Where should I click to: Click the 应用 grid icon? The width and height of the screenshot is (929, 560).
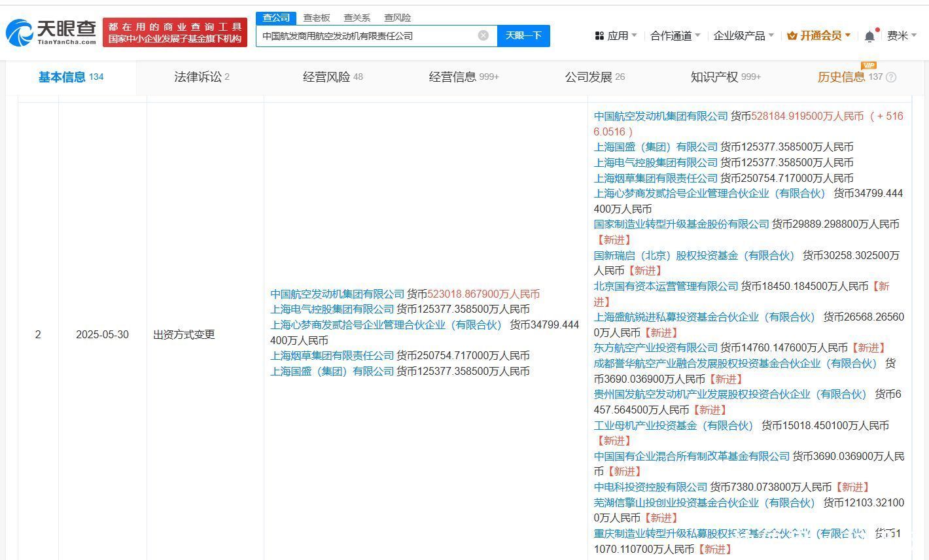[x=599, y=36]
